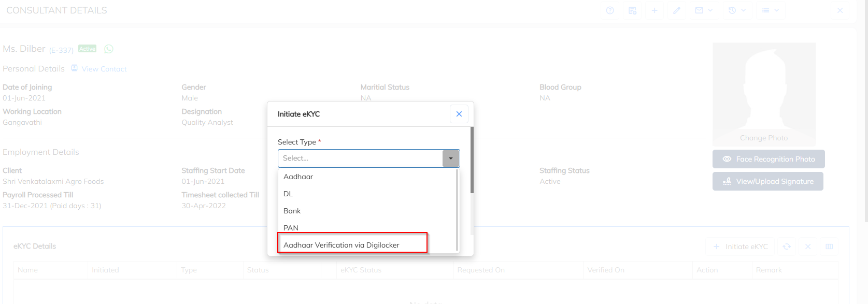Open the Select Type dropdown arrow

(x=451, y=158)
